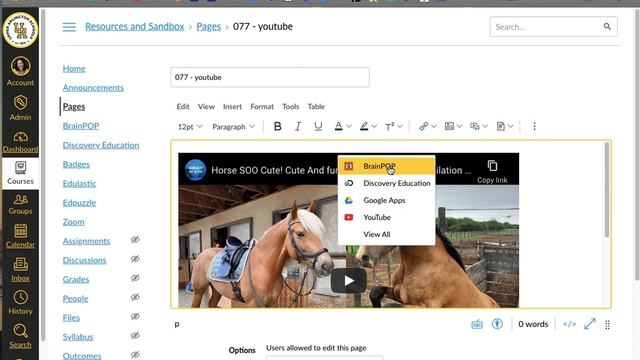This screenshot has height=360, width=640.
Task: Open the History sidebar item
Action: 20,302
